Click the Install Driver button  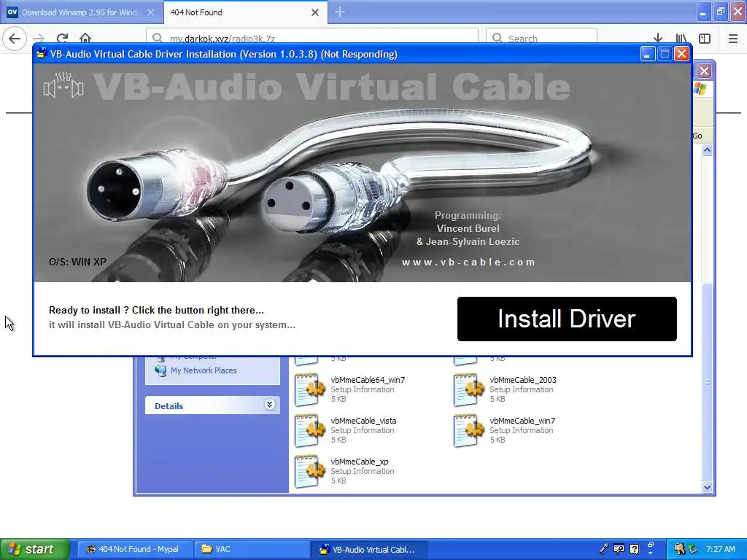[566, 319]
